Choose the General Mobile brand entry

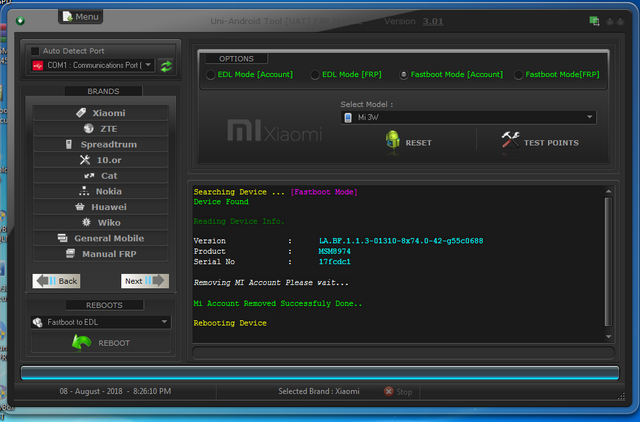pos(100,238)
